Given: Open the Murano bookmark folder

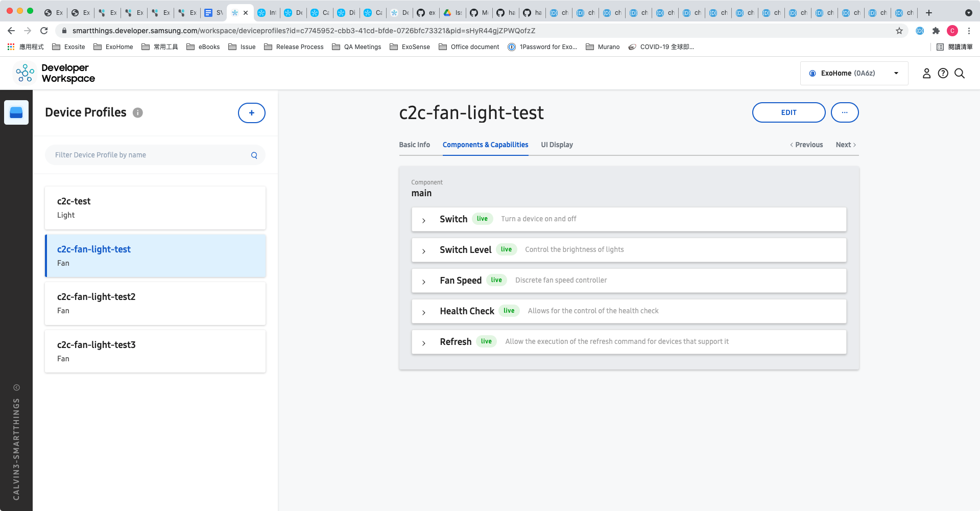Looking at the screenshot, I should (603, 47).
